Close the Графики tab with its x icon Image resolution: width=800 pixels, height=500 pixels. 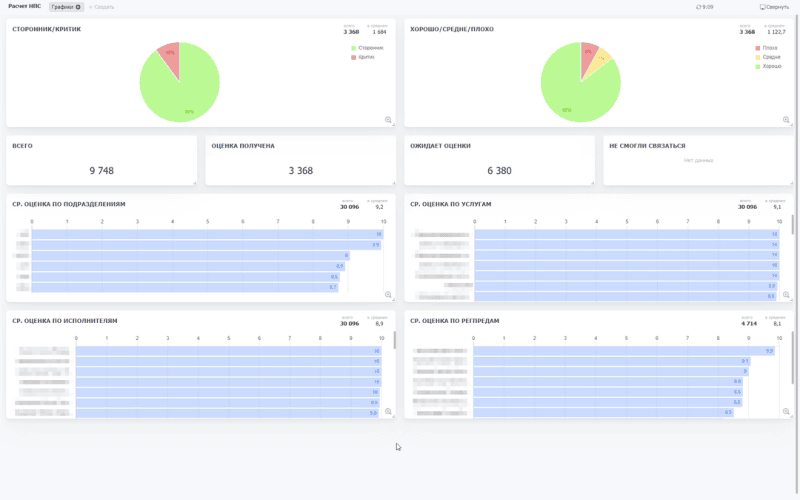[x=79, y=7]
